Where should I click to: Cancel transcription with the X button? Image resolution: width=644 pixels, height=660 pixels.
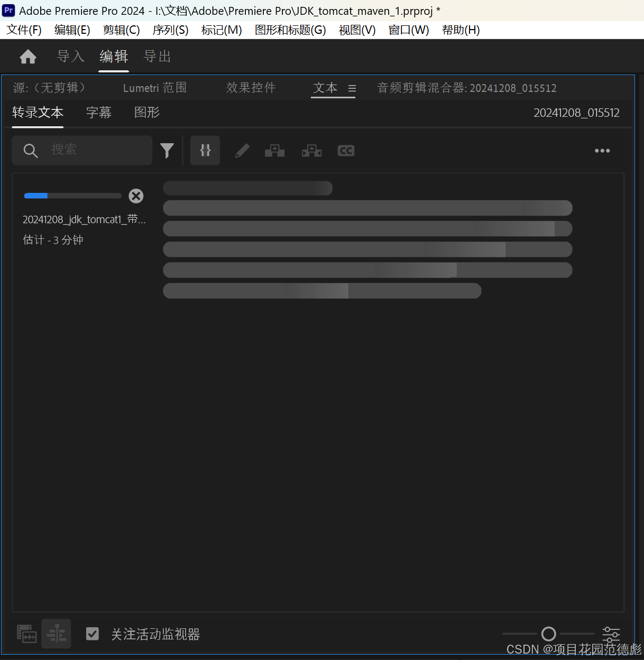(x=136, y=196)
